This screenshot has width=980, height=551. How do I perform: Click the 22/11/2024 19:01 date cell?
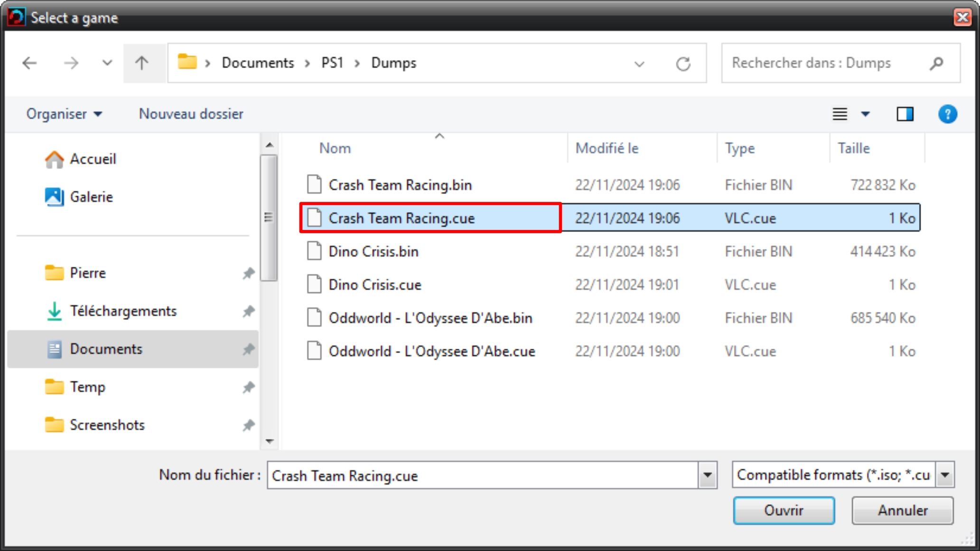coord(627,285)
